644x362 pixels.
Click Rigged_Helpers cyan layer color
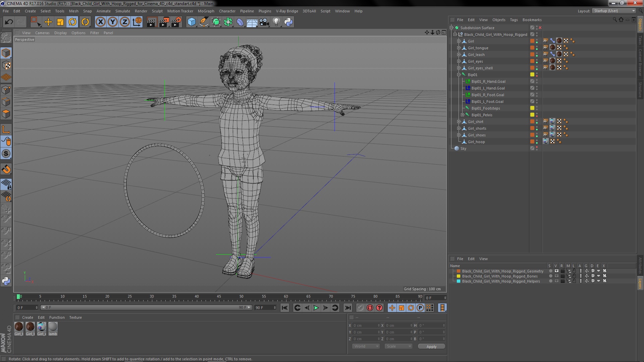(459, 281)
